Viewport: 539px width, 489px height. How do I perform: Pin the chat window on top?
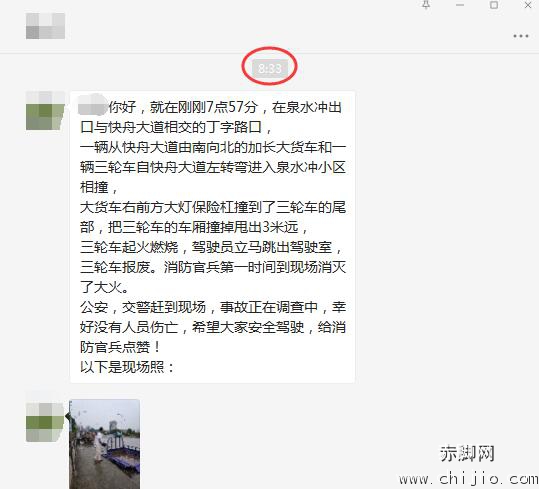click(x=426, y=5)
